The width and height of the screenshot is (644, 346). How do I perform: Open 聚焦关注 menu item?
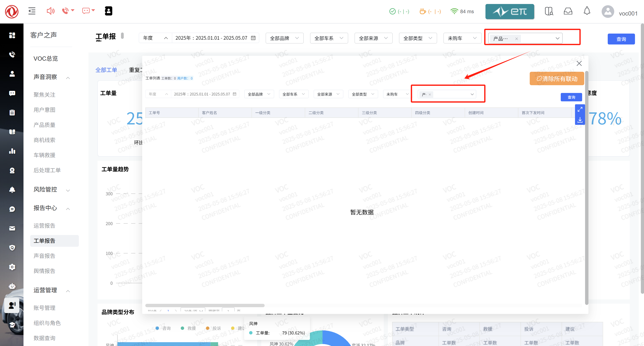pos(44,95)
